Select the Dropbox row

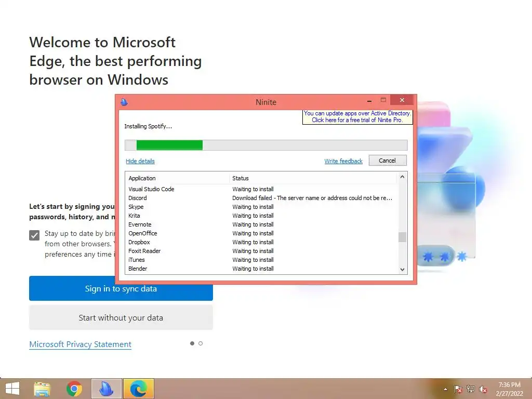coord(261,242)
